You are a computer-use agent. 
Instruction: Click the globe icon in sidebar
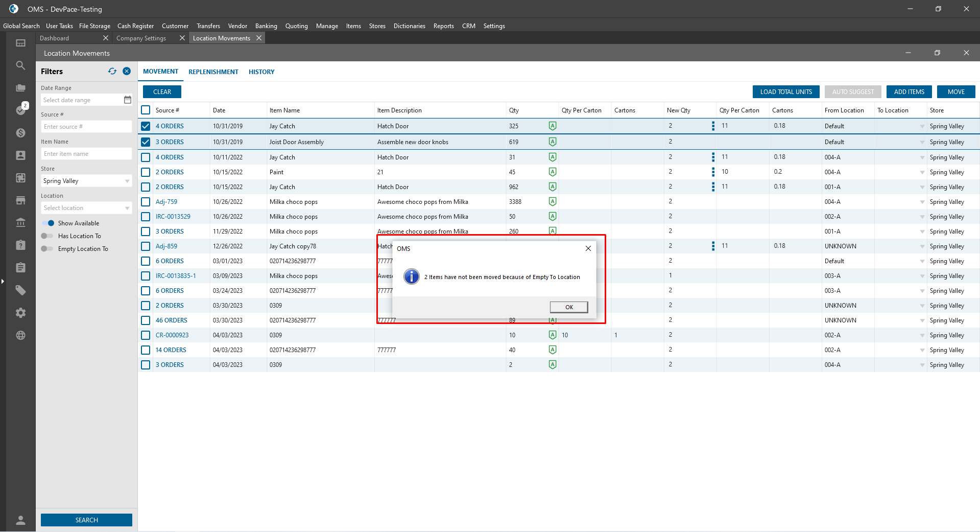(x=20, y=335)
